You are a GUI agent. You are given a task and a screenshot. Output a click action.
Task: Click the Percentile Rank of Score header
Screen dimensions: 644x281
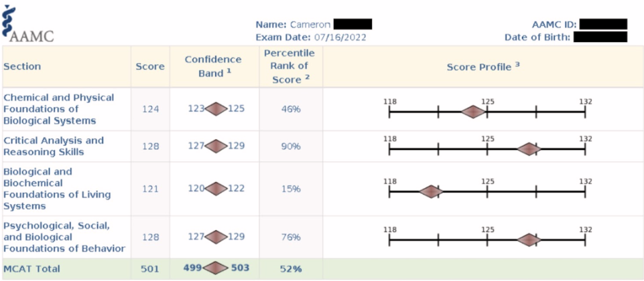click(290, 66)
